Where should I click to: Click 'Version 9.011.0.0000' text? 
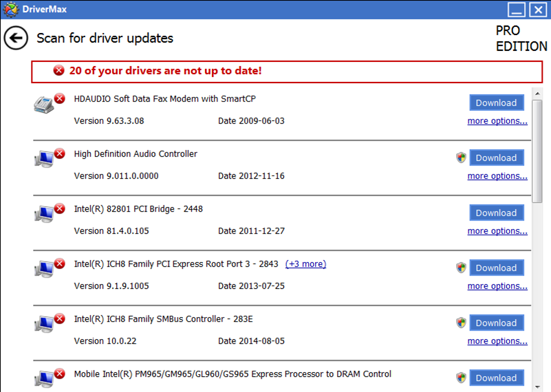(x=116, y=176)
